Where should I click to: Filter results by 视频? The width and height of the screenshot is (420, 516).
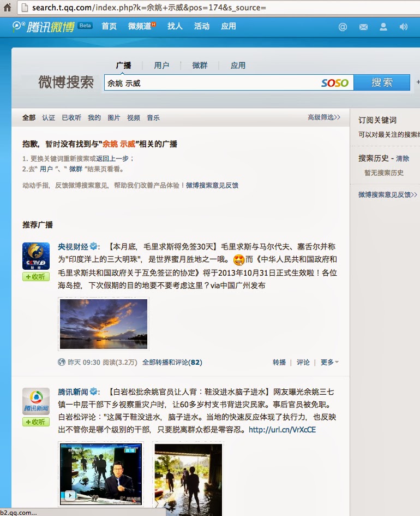point(134,117)
